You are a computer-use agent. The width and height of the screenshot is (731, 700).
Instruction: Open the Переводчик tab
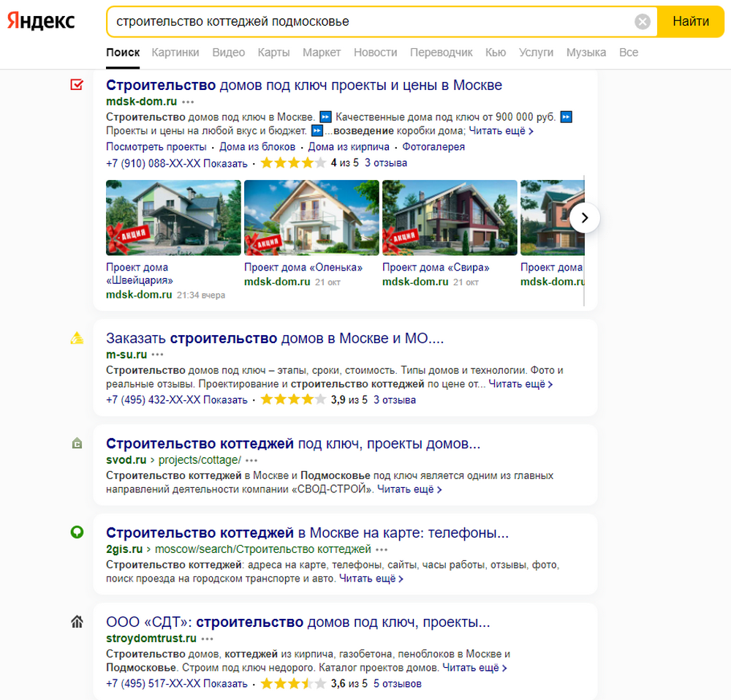coord(441,52)
